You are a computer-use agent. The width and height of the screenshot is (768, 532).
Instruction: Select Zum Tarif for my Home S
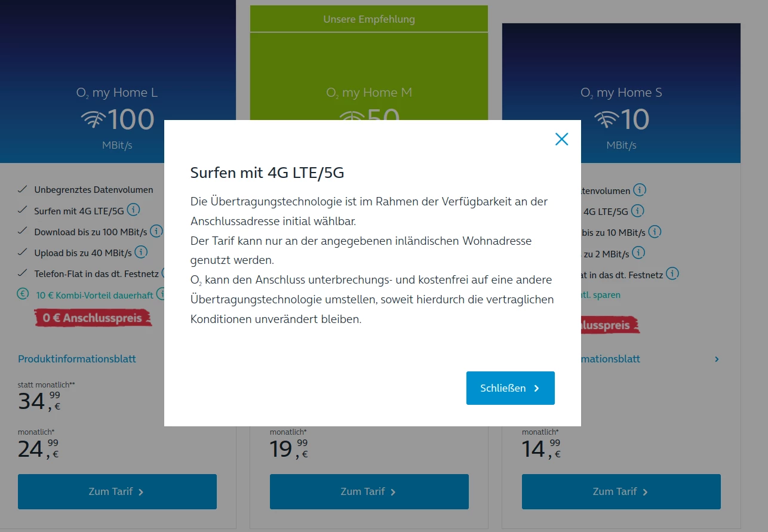pos(621,491)
